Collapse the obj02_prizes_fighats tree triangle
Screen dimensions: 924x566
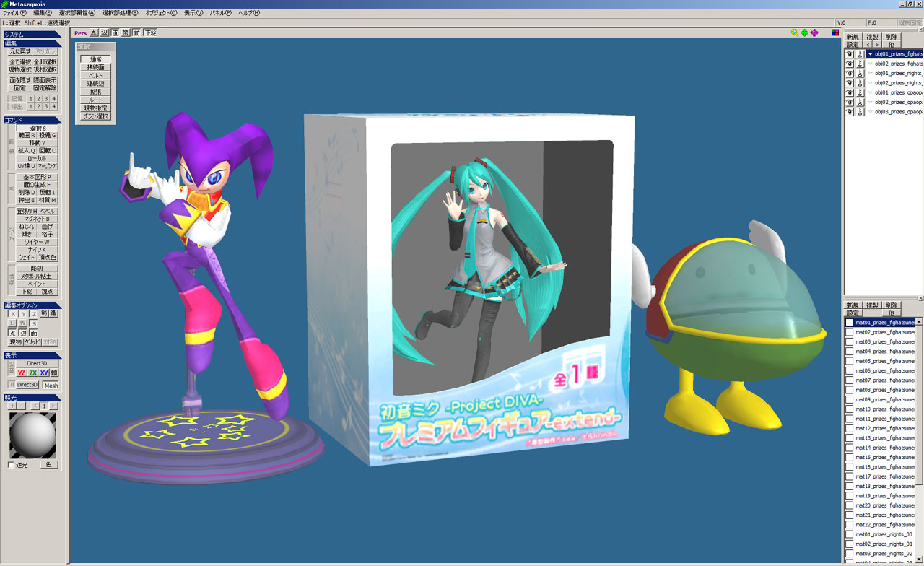point(871,64)
